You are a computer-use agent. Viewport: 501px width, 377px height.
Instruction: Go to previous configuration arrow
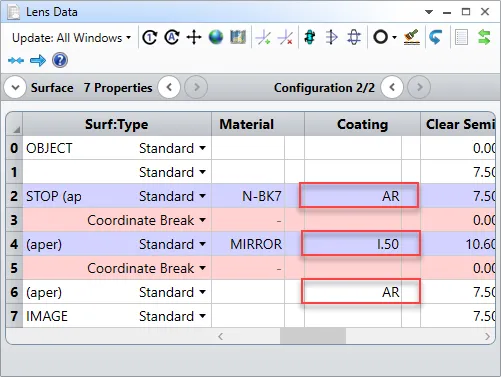coord(392,88)
